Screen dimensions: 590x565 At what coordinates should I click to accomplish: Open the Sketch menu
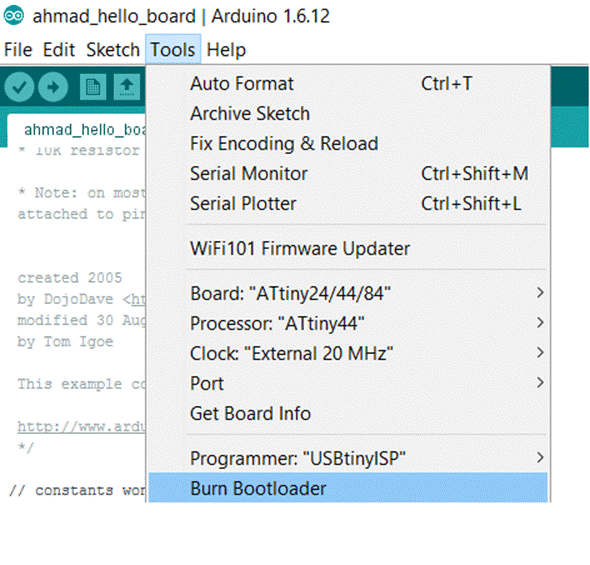click(x=113, y=50)
